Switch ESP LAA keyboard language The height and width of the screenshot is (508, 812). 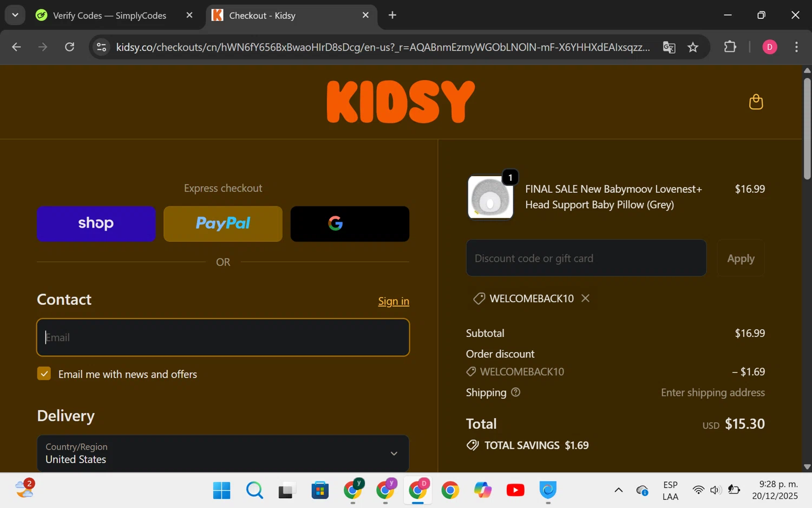(x=670, y=490)
